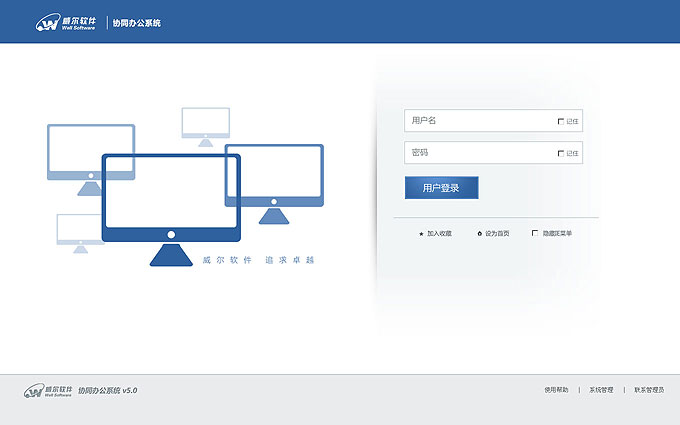The width and height of the screenshot is (680, 425).
Task: Click the star icon beside 加入收藏
Action: click(x=421, y=233)
